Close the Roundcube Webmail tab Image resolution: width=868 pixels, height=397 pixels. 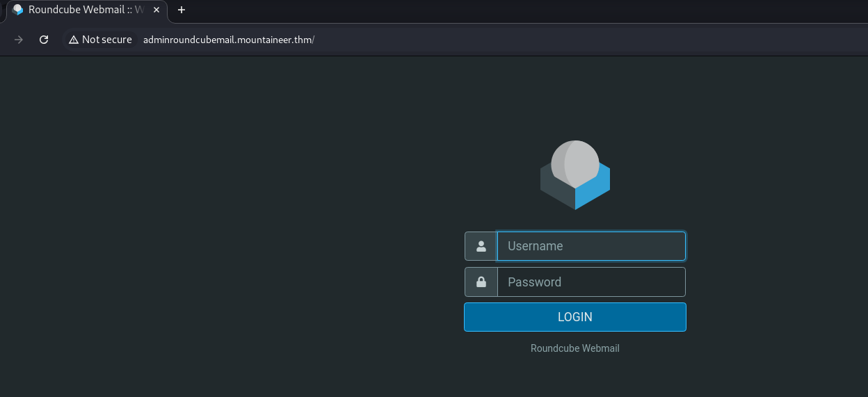pos(157,10)
